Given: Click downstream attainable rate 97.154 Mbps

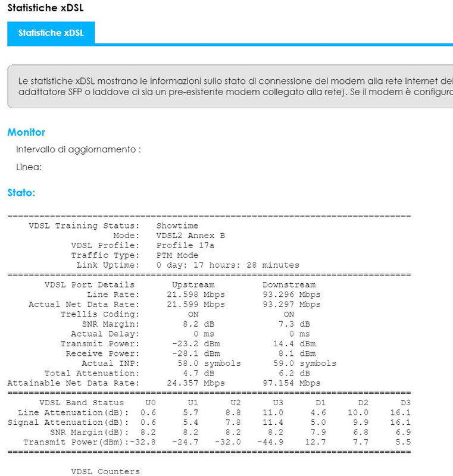Looking at the screenshot, I should [292, 383].
